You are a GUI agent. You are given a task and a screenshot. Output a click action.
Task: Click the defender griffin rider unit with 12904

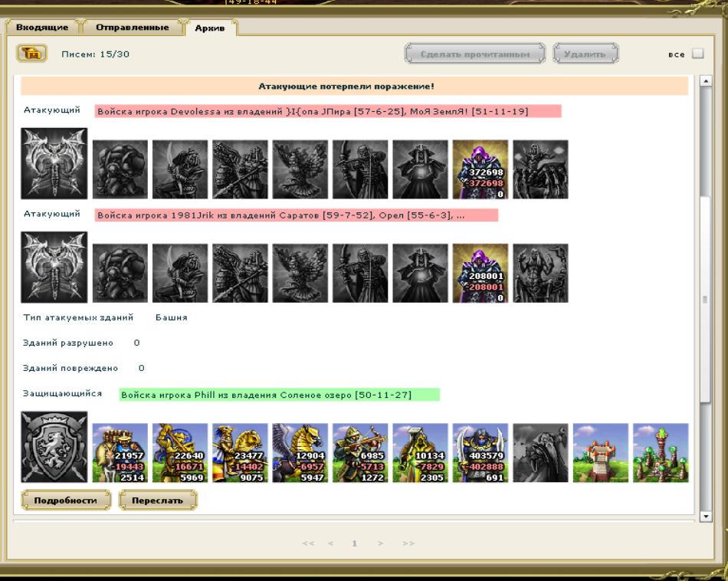300,453
